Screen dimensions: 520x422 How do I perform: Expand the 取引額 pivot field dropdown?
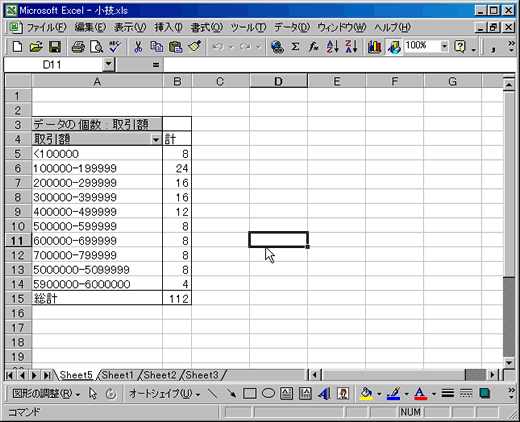pyautogui.click(x=156, y=139)
